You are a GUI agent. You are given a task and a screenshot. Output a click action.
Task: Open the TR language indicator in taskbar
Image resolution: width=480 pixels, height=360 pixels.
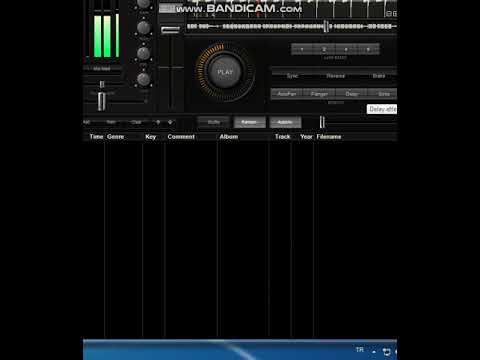(359, 350)
